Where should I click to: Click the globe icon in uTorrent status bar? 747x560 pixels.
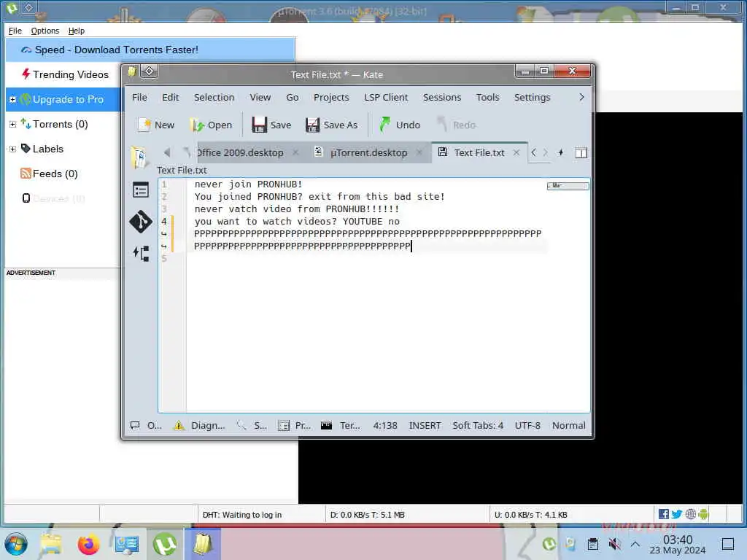pyautogui.click(x=690, y=514)
